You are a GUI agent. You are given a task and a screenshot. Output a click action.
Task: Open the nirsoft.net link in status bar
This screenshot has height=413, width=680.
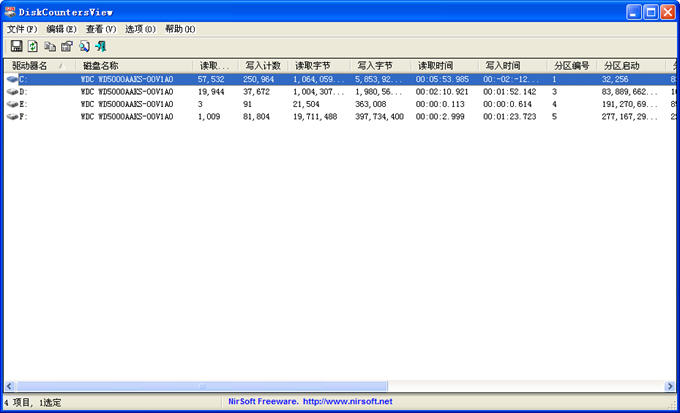pos(345,402)
